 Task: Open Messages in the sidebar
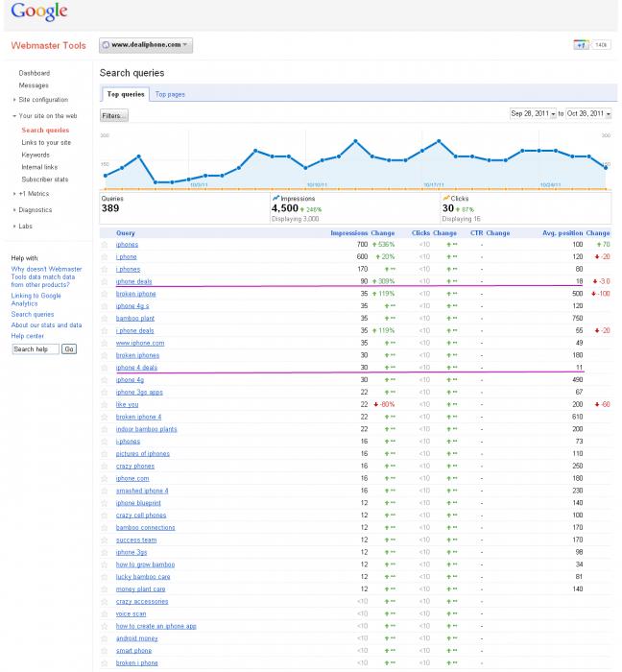(x=34, y=85)
